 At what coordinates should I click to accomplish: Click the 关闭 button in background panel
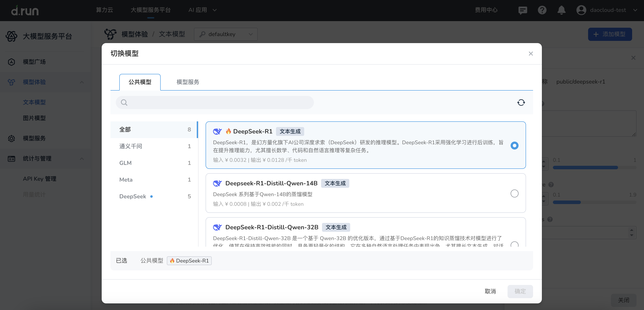tap(624, 300)
